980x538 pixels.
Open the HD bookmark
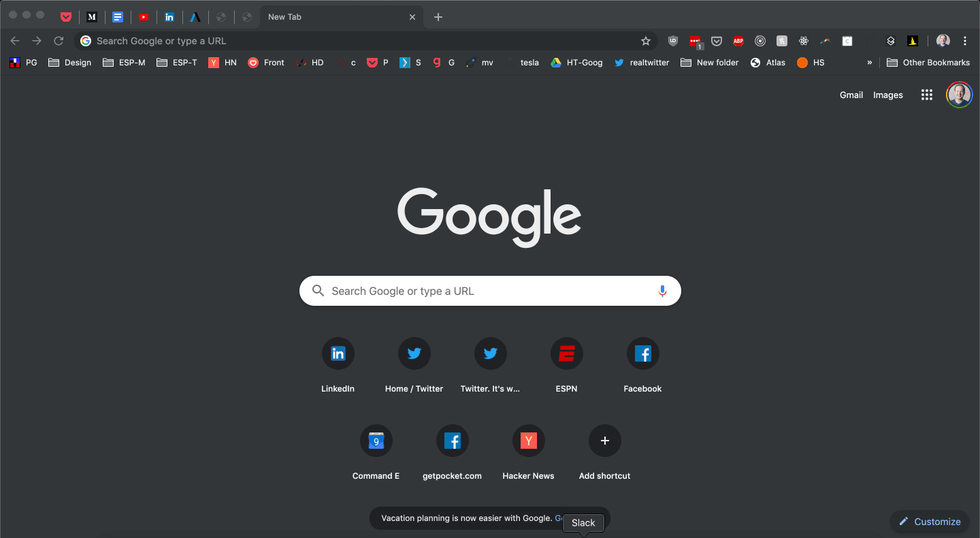pyautogui.click(x=309, y=63)
